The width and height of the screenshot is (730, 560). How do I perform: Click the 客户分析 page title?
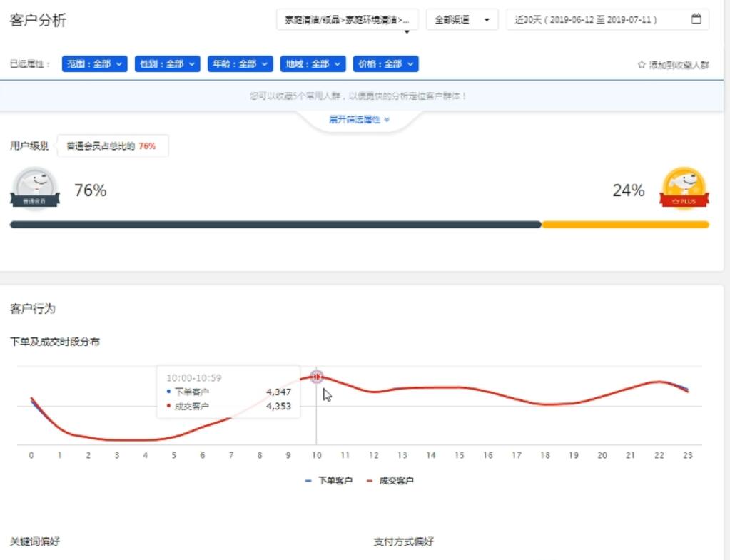[38, 20]
